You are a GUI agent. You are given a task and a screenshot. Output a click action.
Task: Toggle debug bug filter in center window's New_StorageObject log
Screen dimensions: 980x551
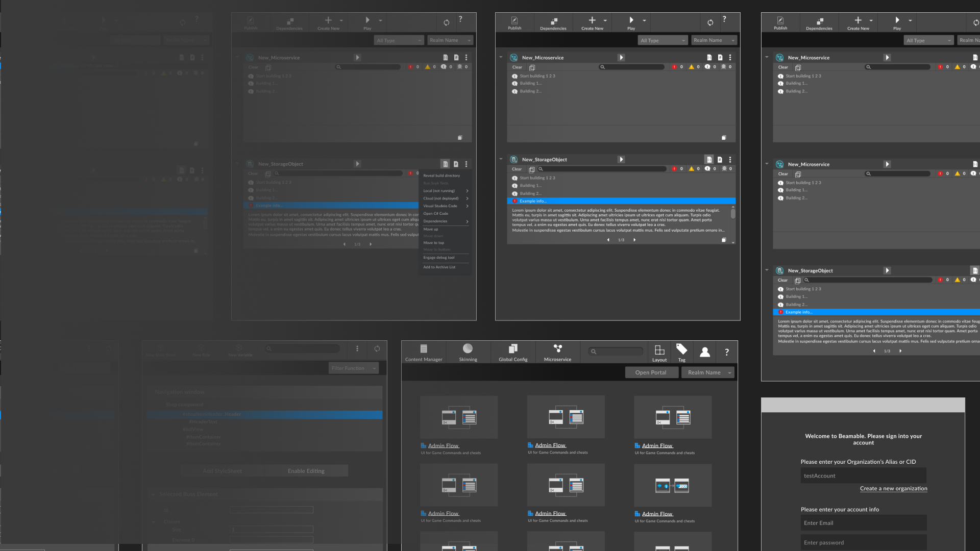(x=724, y=169)
